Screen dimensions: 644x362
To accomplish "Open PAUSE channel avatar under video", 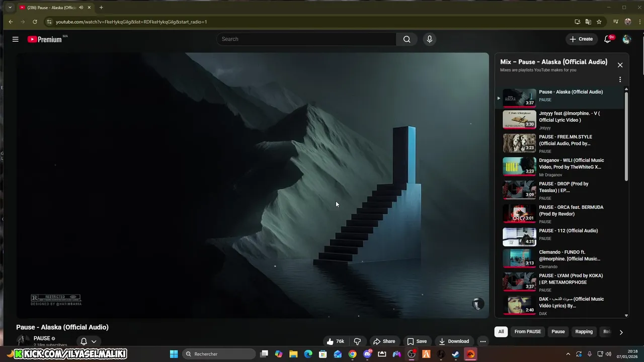I will 22,341.
